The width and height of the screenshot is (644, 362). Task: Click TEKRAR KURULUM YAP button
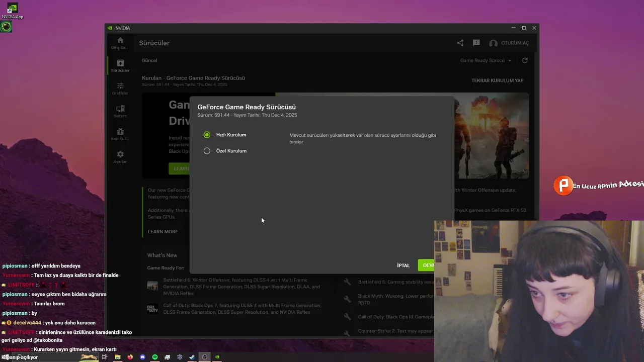pos(497,80)
